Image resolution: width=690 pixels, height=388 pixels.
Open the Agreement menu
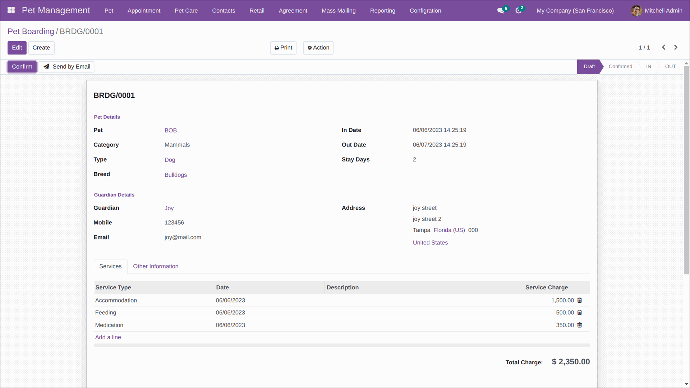coord(293,11)
